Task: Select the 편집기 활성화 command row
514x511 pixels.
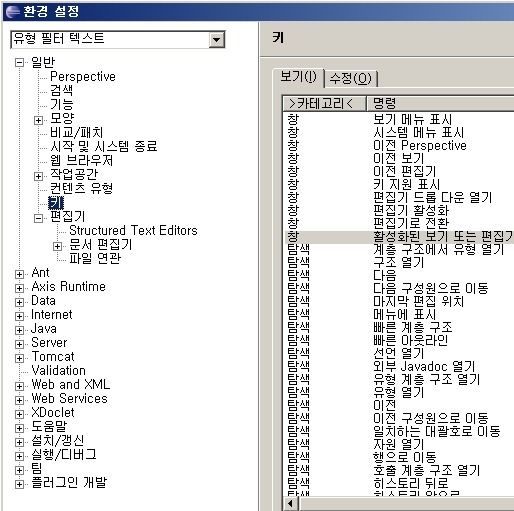Action: (399, 210)
